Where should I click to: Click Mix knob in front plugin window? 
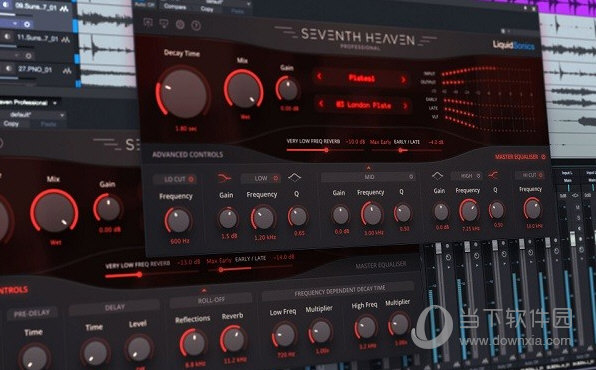pyautogui.click(x=244, y=89)
